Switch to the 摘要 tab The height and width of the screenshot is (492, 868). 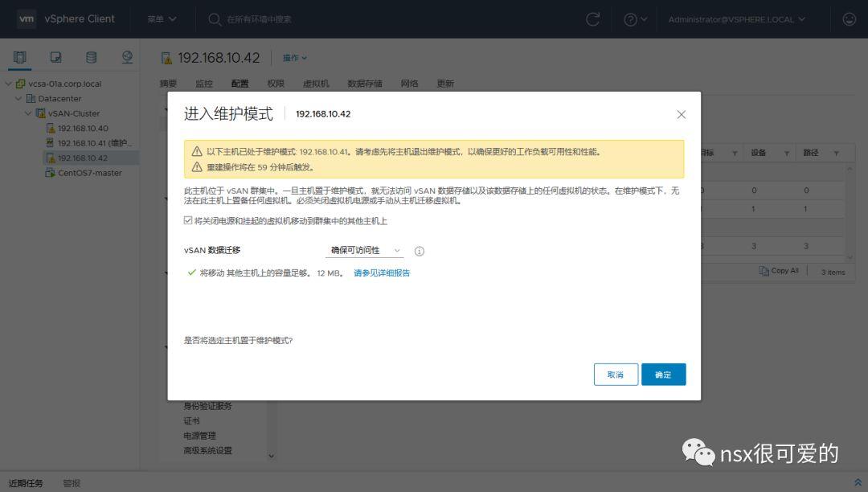[168, 84]
